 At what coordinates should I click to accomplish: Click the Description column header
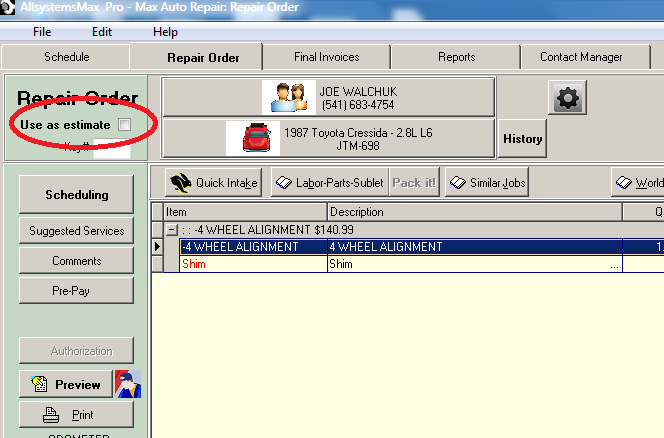tap(474, 212)
